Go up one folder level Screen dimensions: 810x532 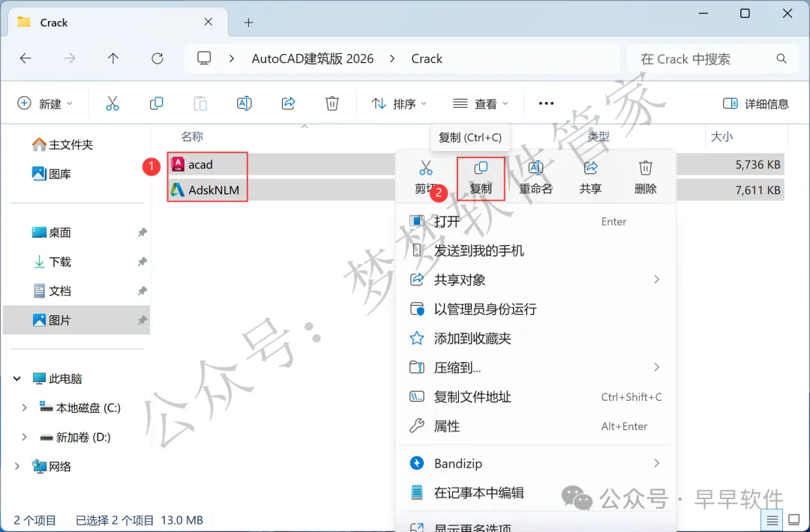coord(113,58)
